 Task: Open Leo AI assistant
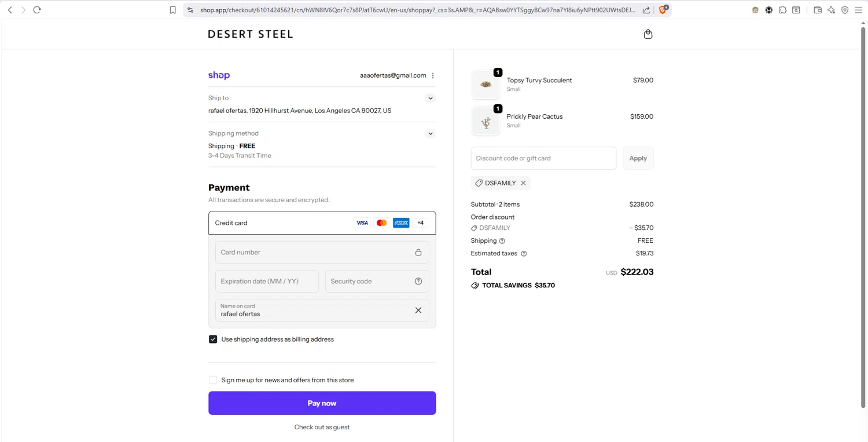click(x=831, y=10)
